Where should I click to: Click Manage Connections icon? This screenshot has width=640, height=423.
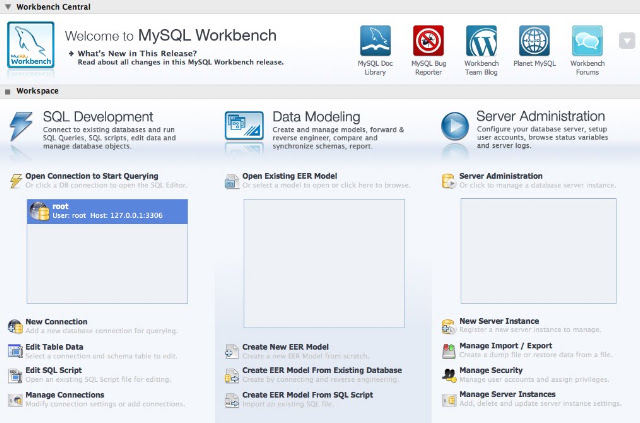click(15, 400)
